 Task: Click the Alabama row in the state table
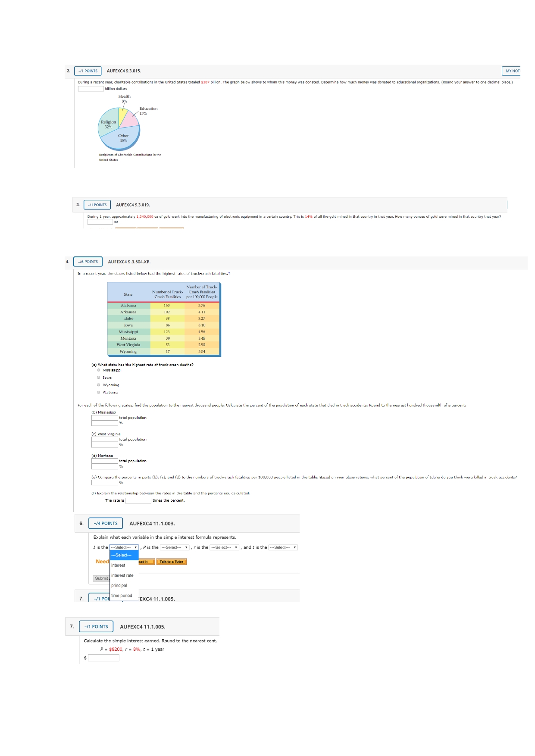coord(163,305)
